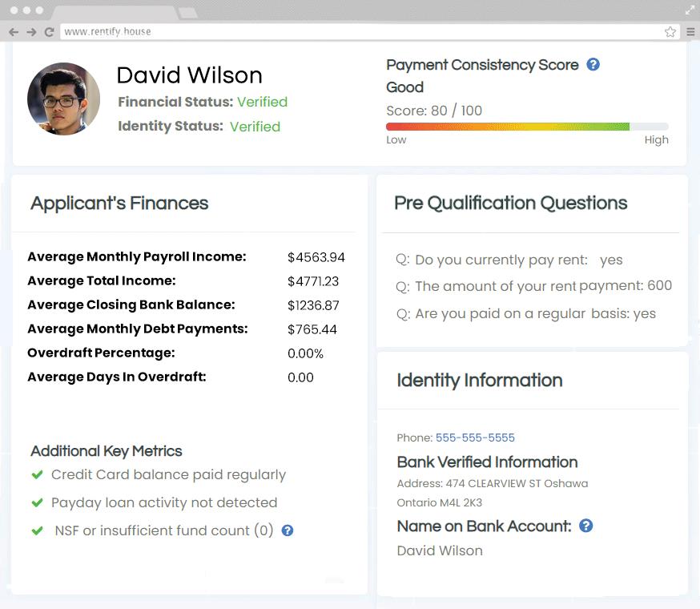Click the phone number 555-555-5555 link
This screenshot has width=700, height=609.
click(x=475, y=438)
